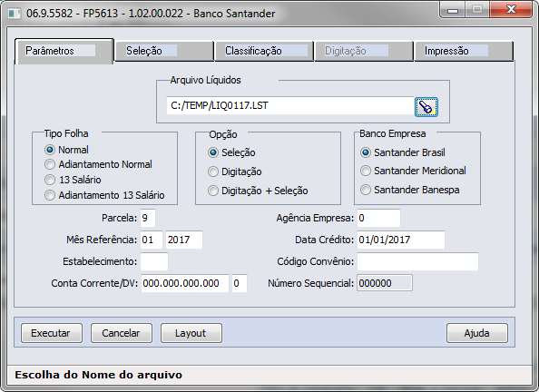
Task: Click the Mês Referência month field
Action: tap(152, 240)
